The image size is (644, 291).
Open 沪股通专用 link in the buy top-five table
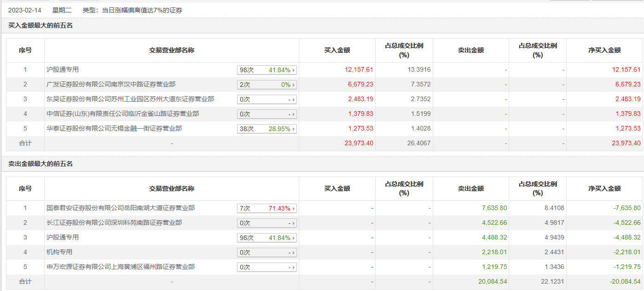click(63, 69)
